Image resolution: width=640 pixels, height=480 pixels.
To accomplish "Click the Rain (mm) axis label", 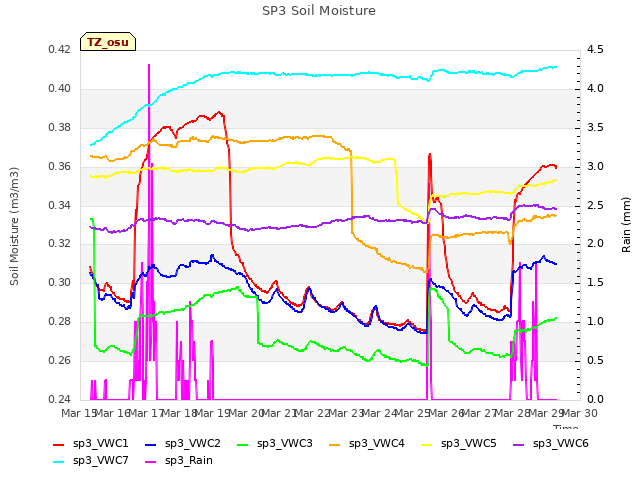I will 626,225.
